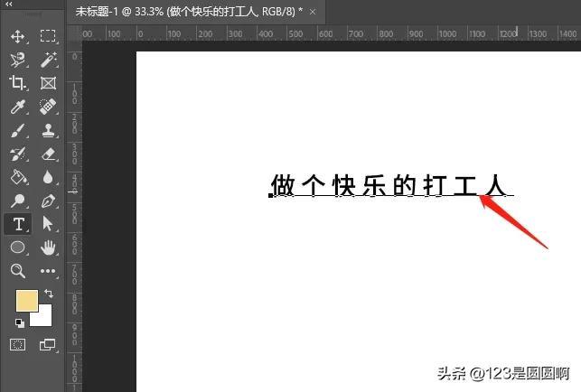Screen dimensions: 581x392
Task: Collapse the toolbar with double-arrow
Action: [x=8, y=4]
